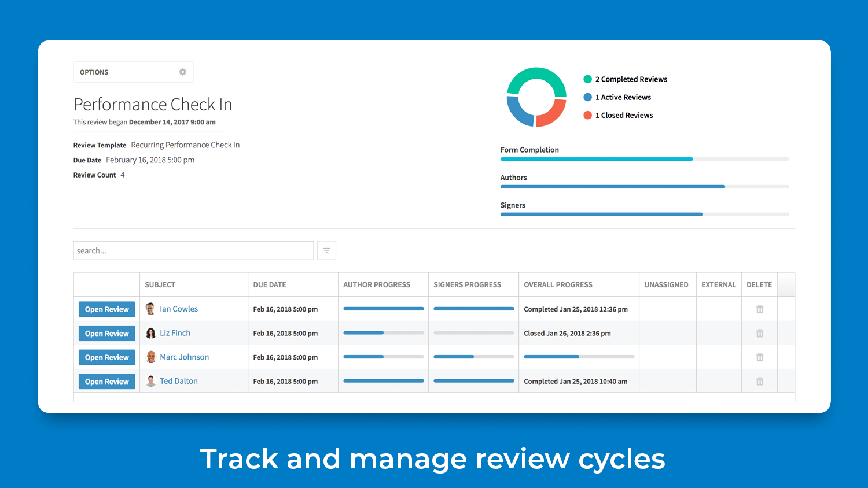Screen dimensions: 868x488
Task: Toggle the blue Active Reviews legend item
Action: click(x=587, y=97)
